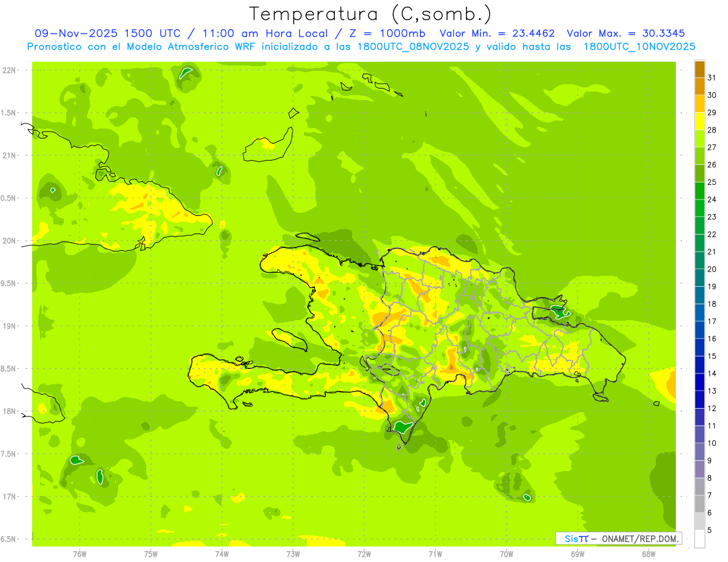Click the legend value "16"

(x=712, y=339)
